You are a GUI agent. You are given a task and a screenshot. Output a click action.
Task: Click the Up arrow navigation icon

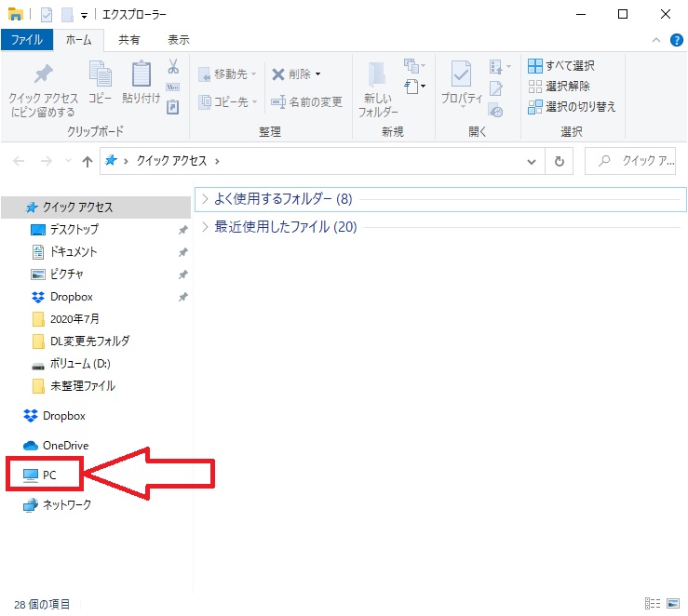click(x=88, y=162)
